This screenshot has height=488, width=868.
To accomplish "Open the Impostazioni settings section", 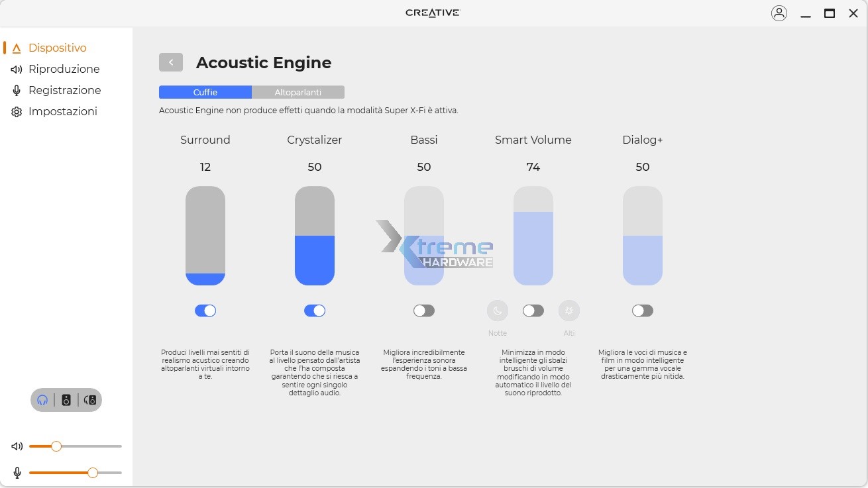I will 62,111.
